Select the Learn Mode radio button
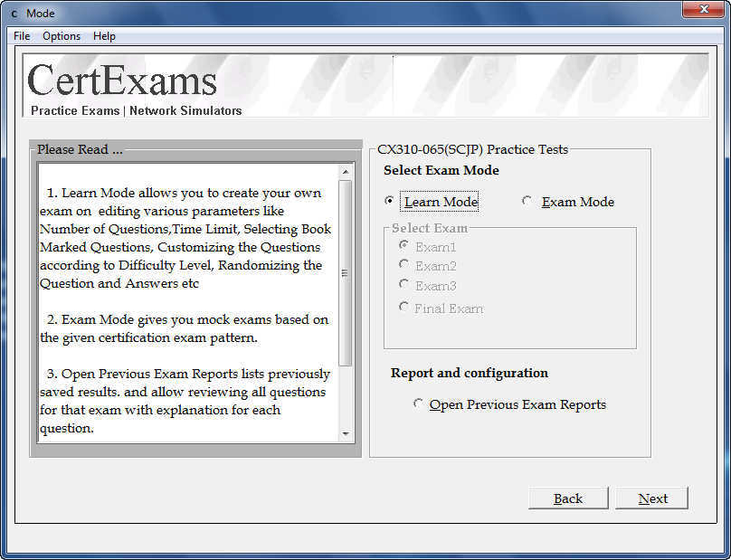 point(432,202)
